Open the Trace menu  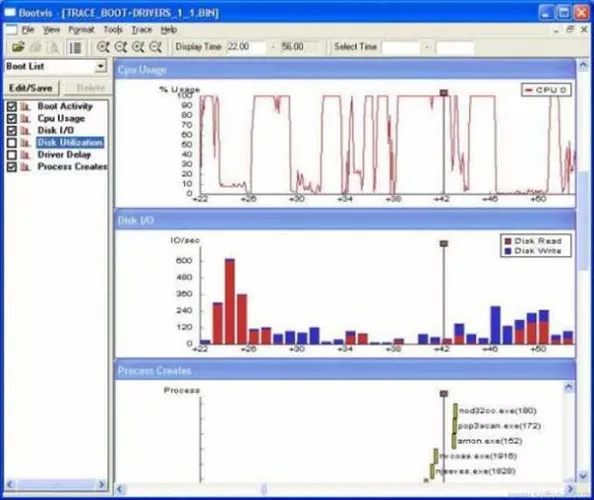[142, 30]
